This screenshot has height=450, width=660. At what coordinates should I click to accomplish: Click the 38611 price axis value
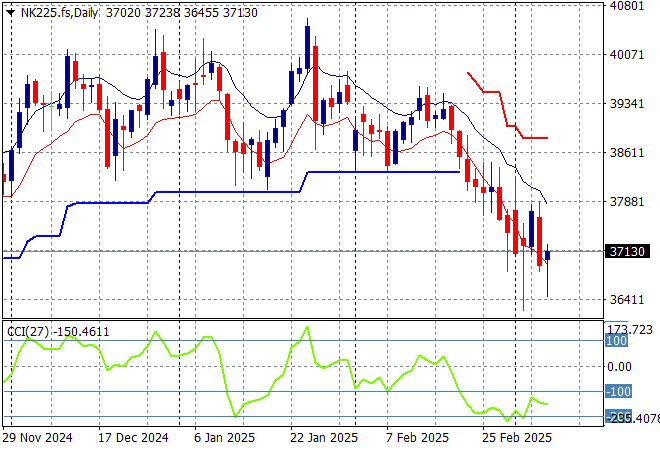coord(627,152)
